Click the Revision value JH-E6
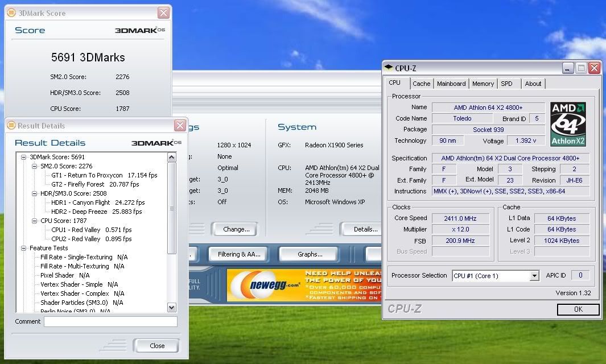Viewport: 606px width, 364px height. [574, 180]
